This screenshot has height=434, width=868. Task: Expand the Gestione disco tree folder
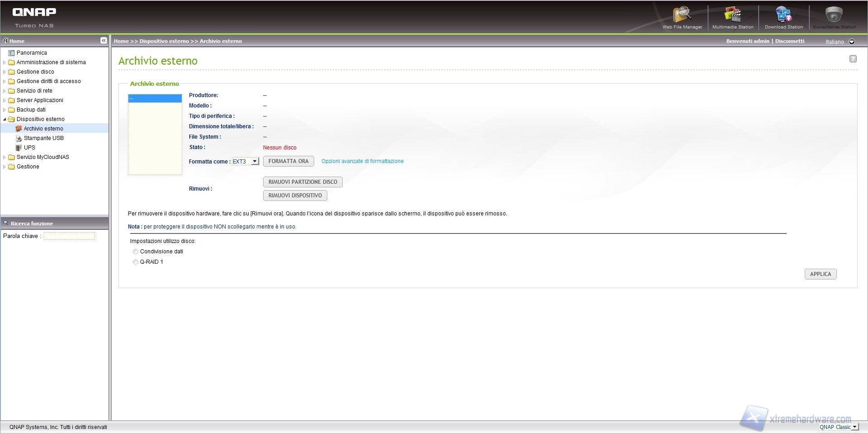5,72
